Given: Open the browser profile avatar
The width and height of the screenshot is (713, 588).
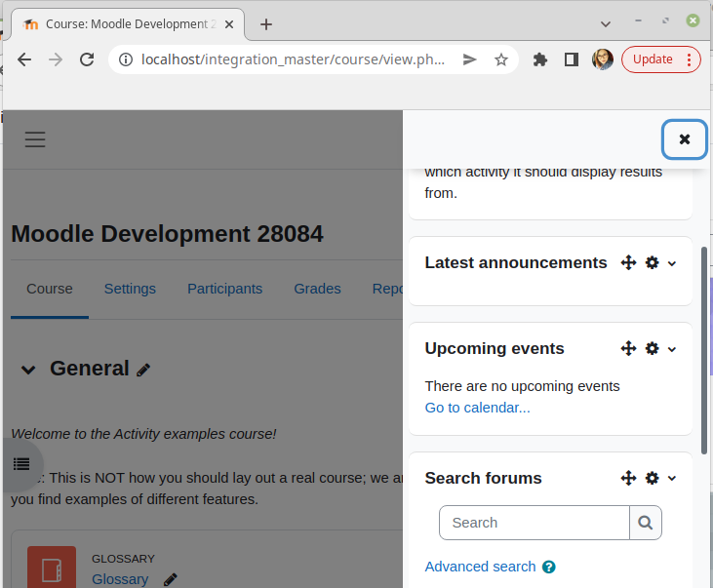Looking at the screenshot, I should (603, 59).
